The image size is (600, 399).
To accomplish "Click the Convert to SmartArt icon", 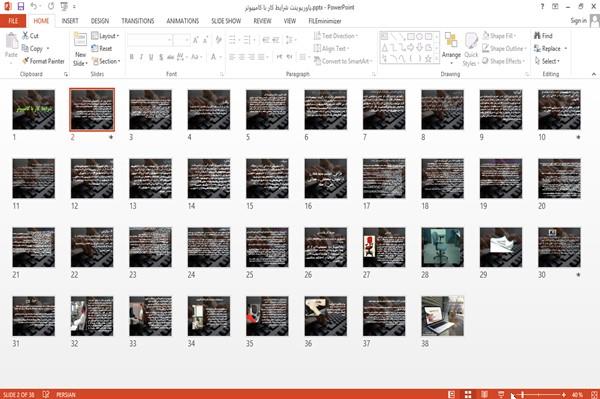I will [x=317, y=61].
